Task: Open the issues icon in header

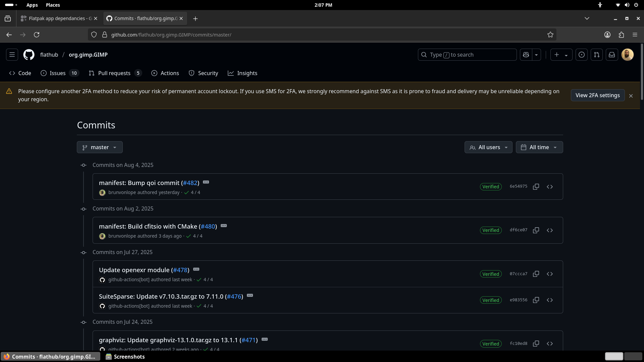Action: pyautogui.click(x=582, y=55)
